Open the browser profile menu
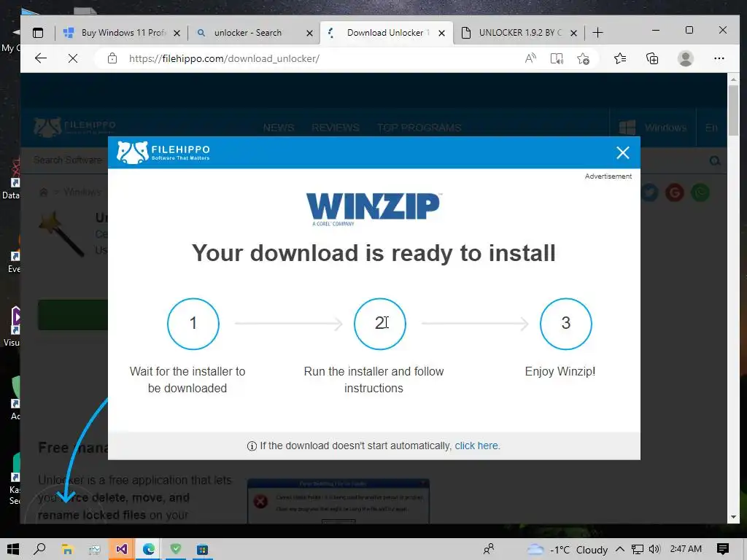This screenshot has width=747, height=560. coord(686,58)
